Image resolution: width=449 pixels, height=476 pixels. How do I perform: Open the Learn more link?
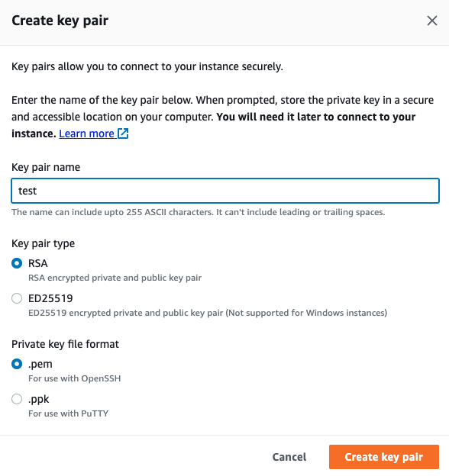coord(86,133)
